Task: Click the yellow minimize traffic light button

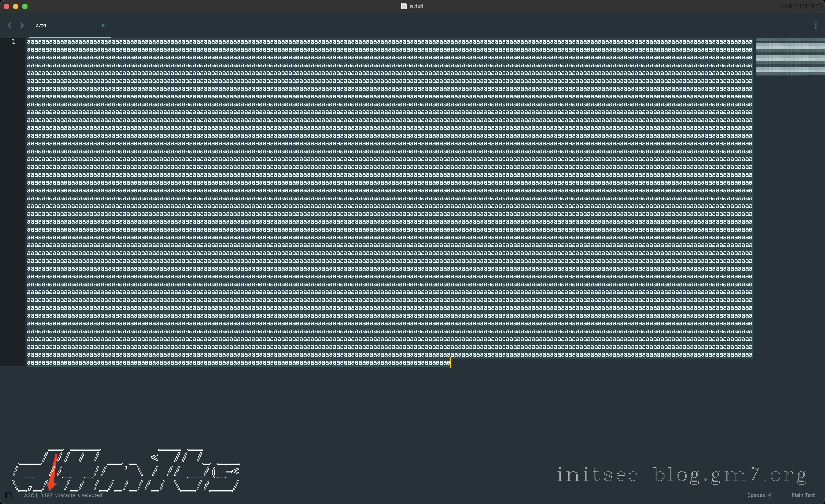Action: pyautogui.click(x=16, y=6)
